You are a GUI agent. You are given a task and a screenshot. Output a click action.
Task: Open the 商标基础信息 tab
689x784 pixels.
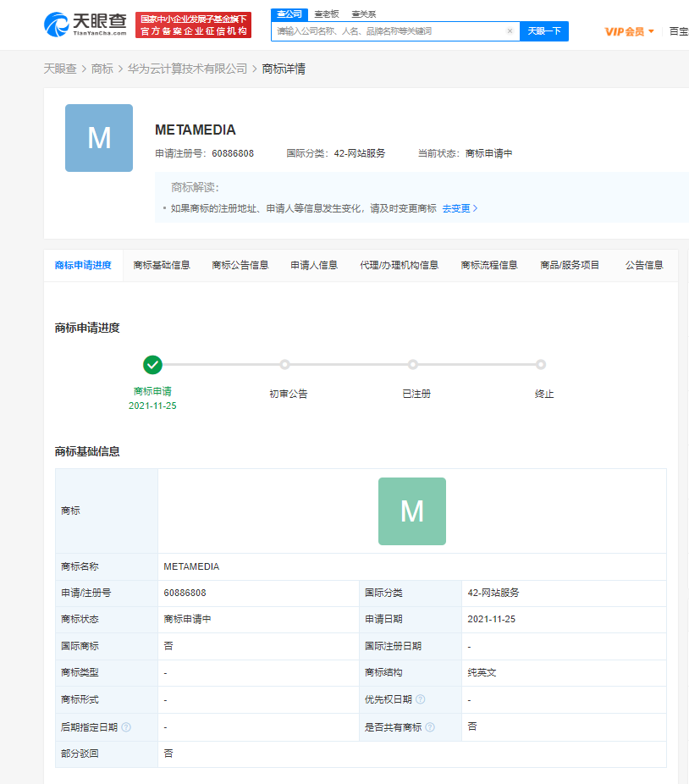(162, 264)
